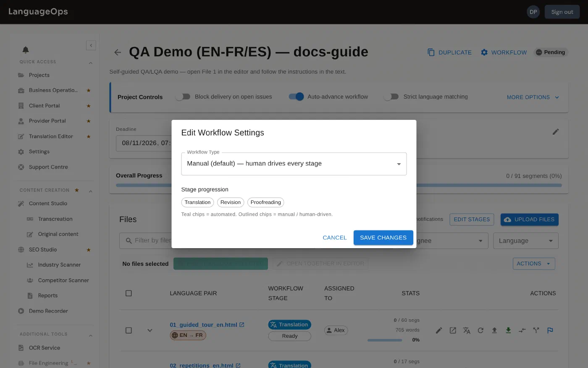Open the Assignee filter dropdown arrow
Viewport: 588px width, 368px height.
480,241
